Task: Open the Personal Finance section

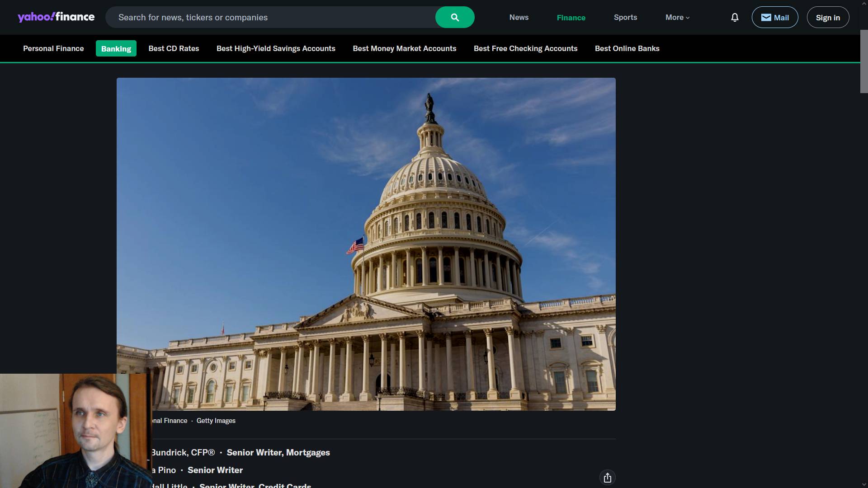Action: point(53,48)
